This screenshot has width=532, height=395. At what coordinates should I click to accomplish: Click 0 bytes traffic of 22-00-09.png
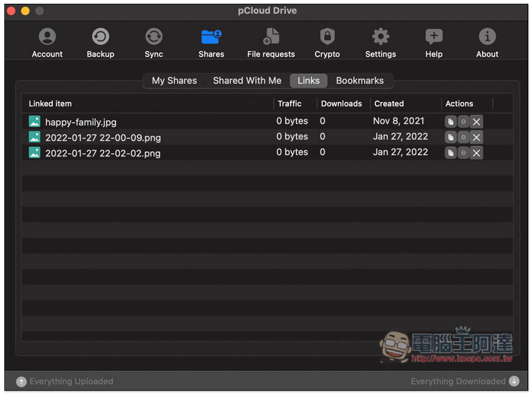tap(292, 137)
